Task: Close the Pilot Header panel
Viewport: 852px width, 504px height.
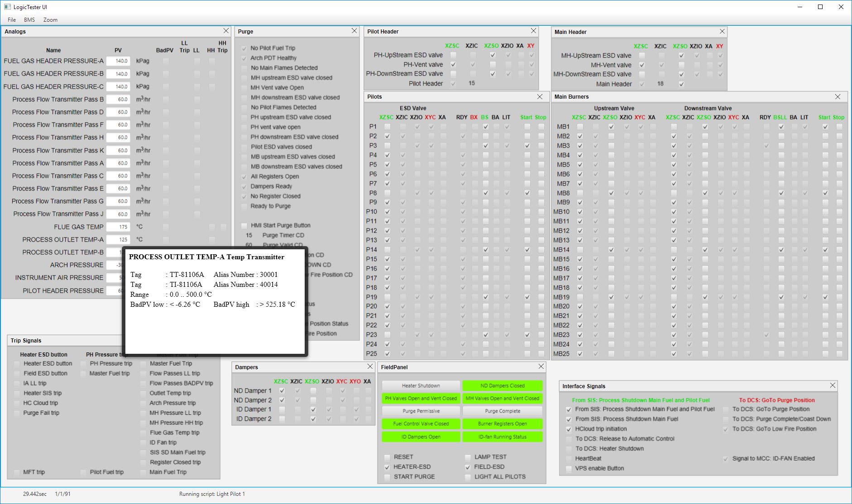Action: pos(533,31)
